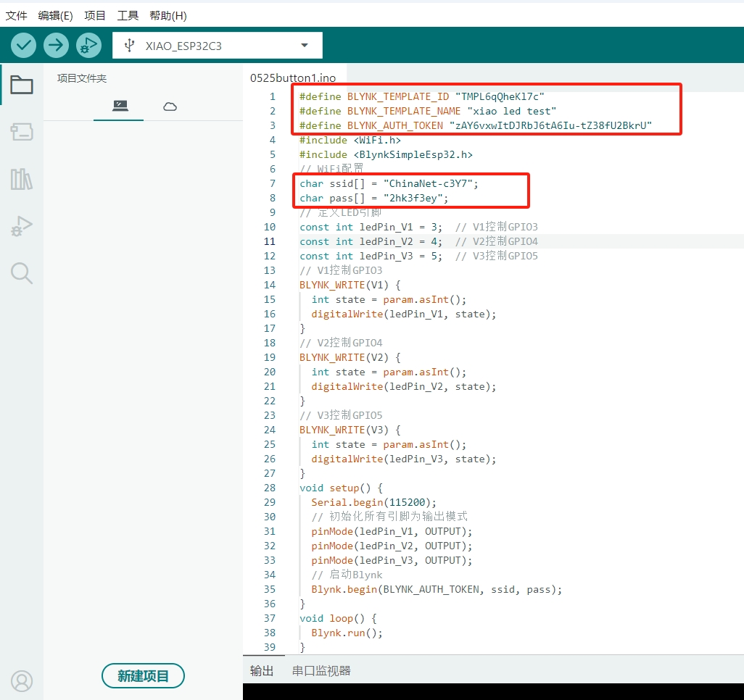Viewport: 744px width, 700px height.
Task: Click line number 1 in the gutter
Action: pos(273,96)
